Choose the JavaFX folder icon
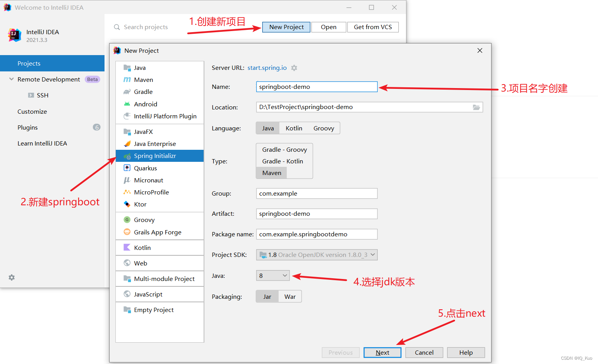Image resolution: width=598 pixels, height=364 pixels. pos(127,132)
